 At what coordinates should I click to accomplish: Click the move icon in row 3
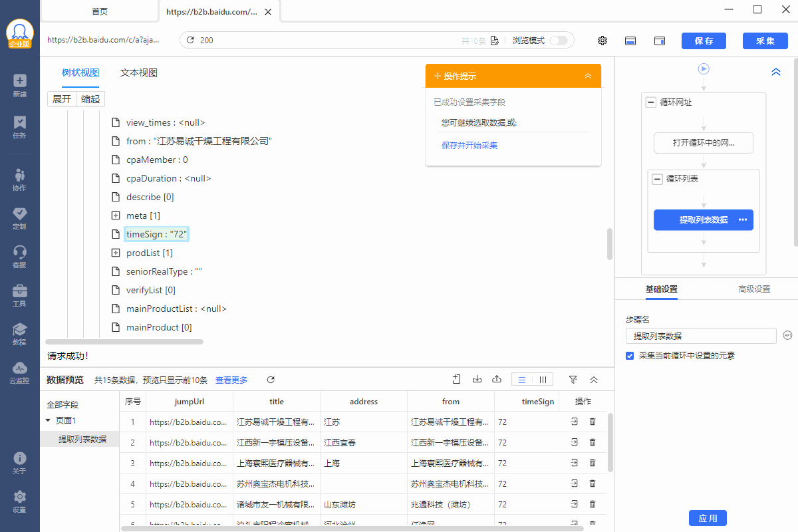pos(574,463)
